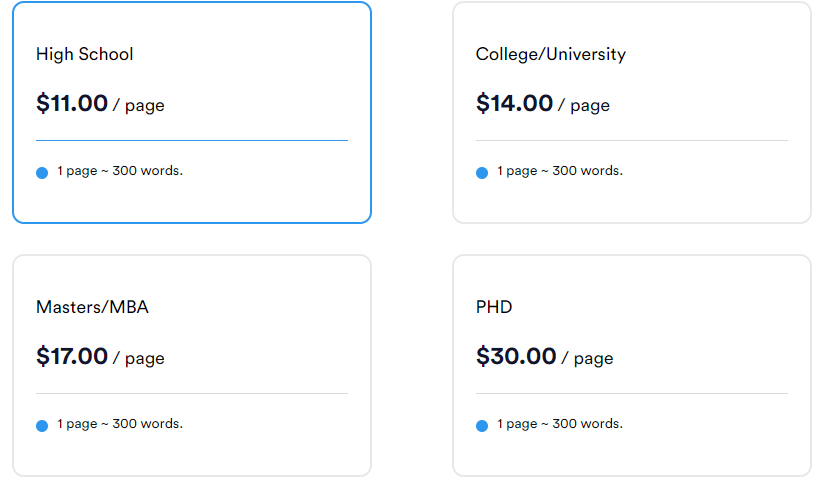Click the $11.00 per page price
Viewport: 830px width, 487px height.
[x=100, y=103]
